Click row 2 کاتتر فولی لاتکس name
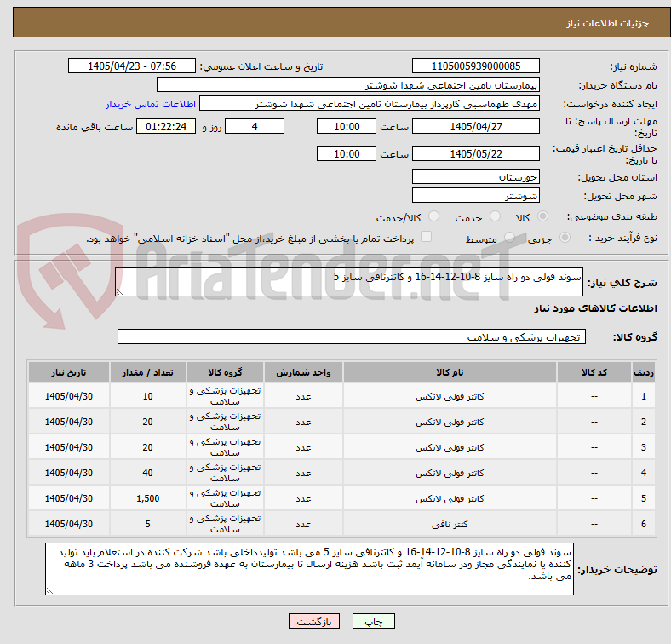 (x=450, y=422)
